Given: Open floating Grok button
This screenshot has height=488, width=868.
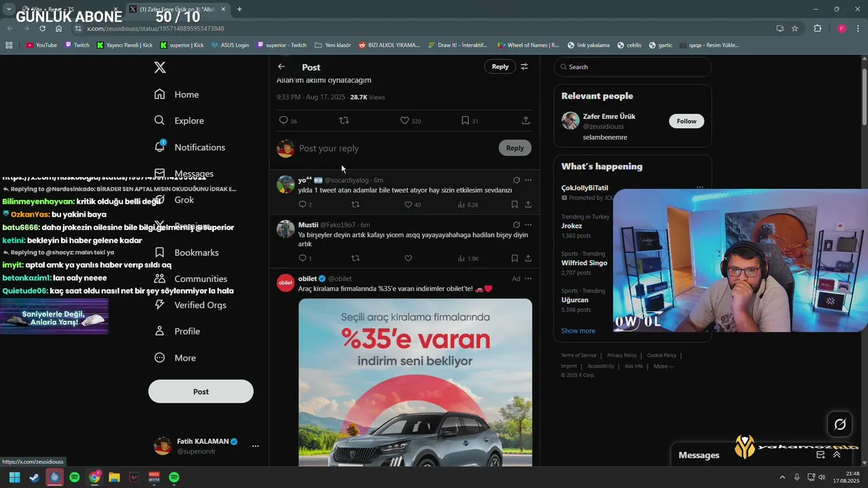Looking at the screenshot, I should (x=840, y=424).
